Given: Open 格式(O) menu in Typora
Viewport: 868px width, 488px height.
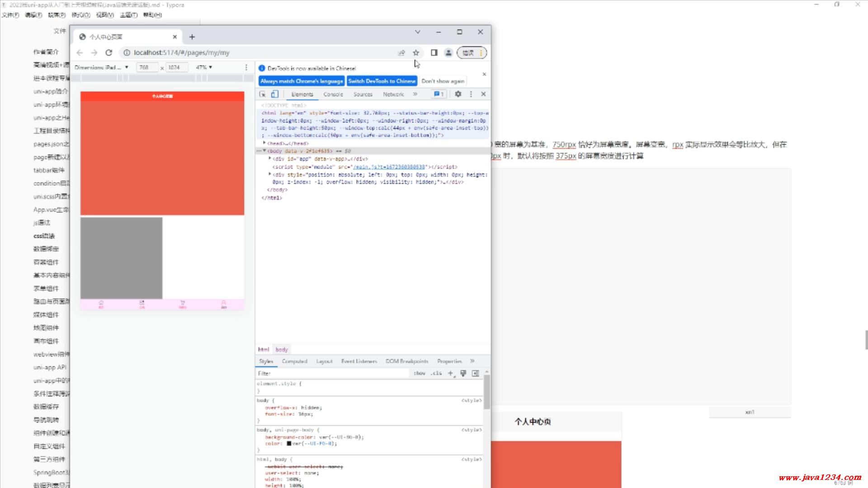Looking at the screenshot, I should (x=81, y=15).
